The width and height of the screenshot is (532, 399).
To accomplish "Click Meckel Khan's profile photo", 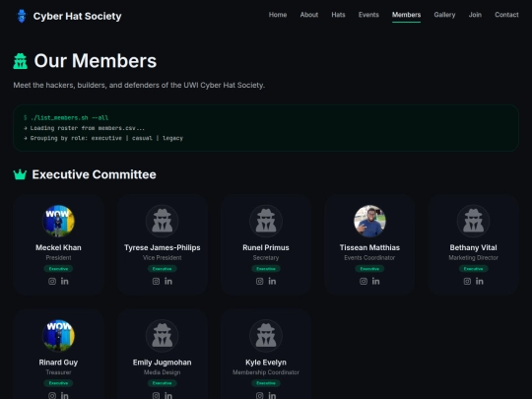I will 58,221.
